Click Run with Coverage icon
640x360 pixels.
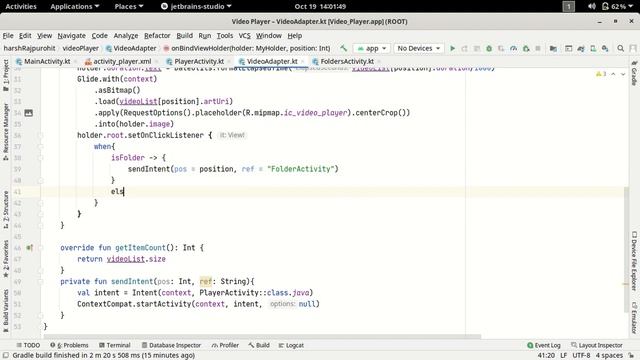coord(501,48)
